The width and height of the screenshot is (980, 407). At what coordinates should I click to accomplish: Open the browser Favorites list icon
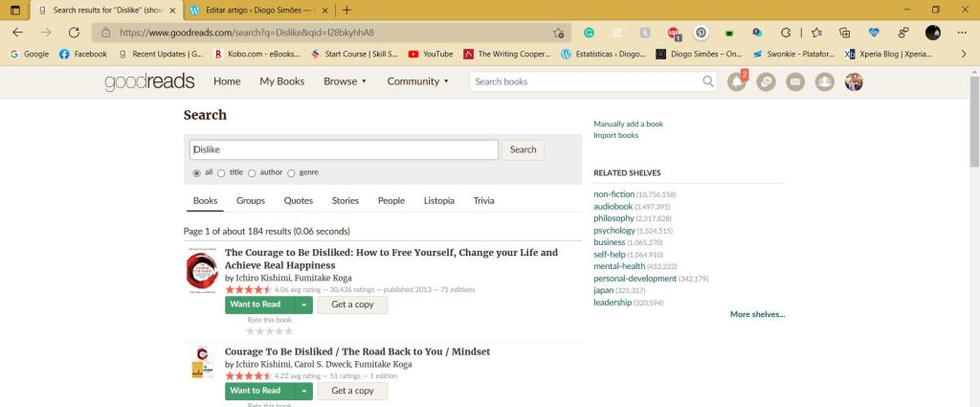(x=816, y=32)
